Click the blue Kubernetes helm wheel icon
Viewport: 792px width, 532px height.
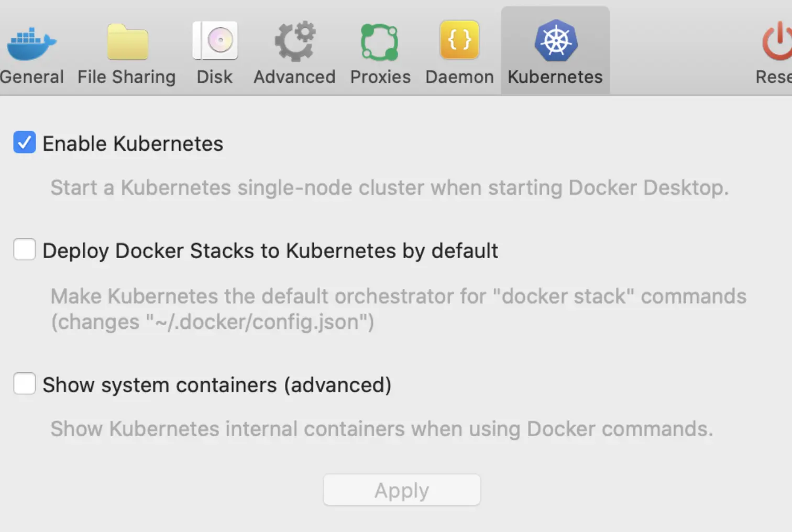coord(556,40)
